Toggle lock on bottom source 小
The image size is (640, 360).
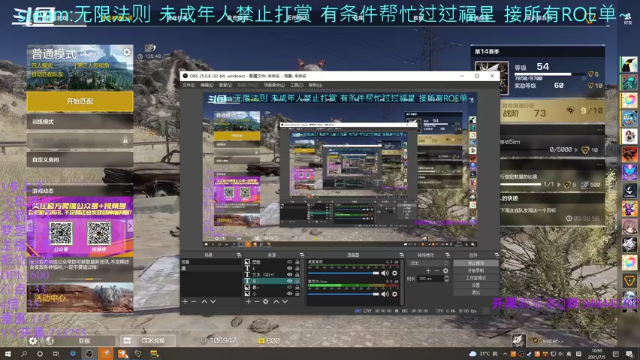pyautogui.click(x=298, y=293)
